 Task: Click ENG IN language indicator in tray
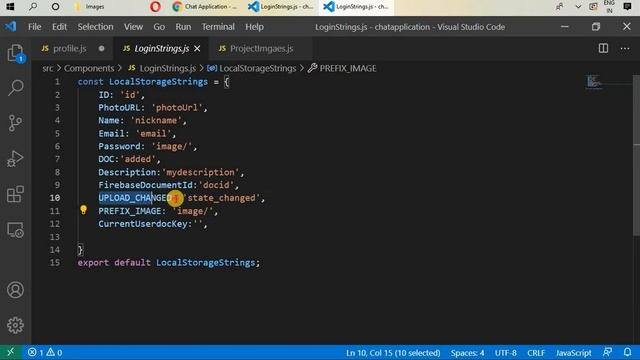[609, 7]
